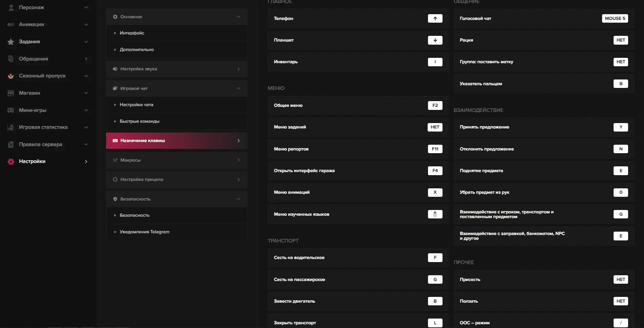Click the F2 key for Общее меню
Screen dimensions: 644x328
[435, 106]
